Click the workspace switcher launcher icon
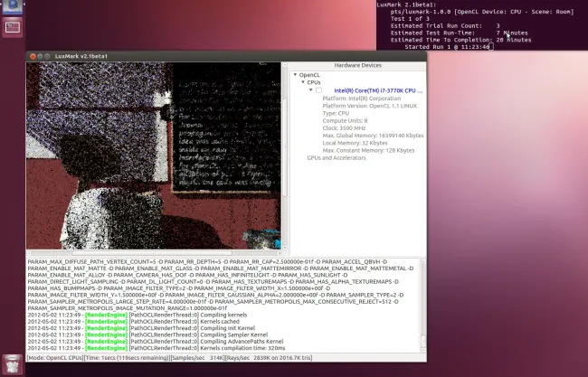 click(x=13, y=26)
